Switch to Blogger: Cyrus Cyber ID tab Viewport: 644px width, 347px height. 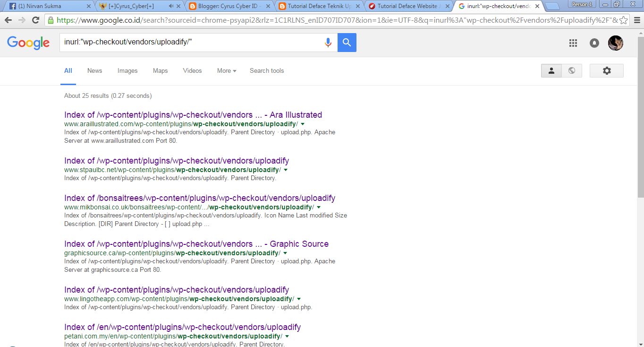click(229, 6)
